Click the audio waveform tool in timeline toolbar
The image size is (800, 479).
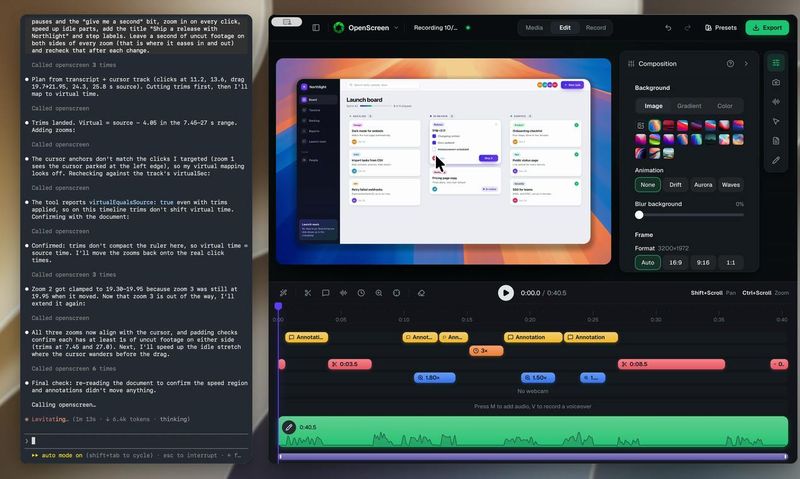tap(343, 293)
